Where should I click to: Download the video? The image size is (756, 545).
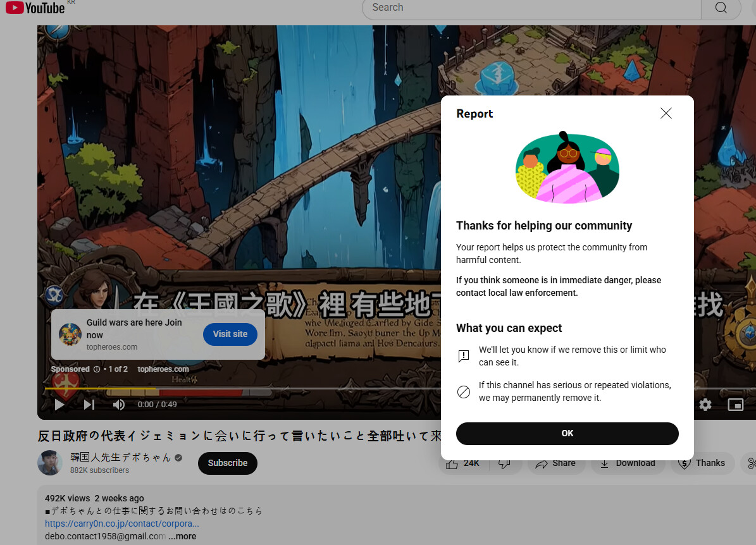(x=628, y=463)
